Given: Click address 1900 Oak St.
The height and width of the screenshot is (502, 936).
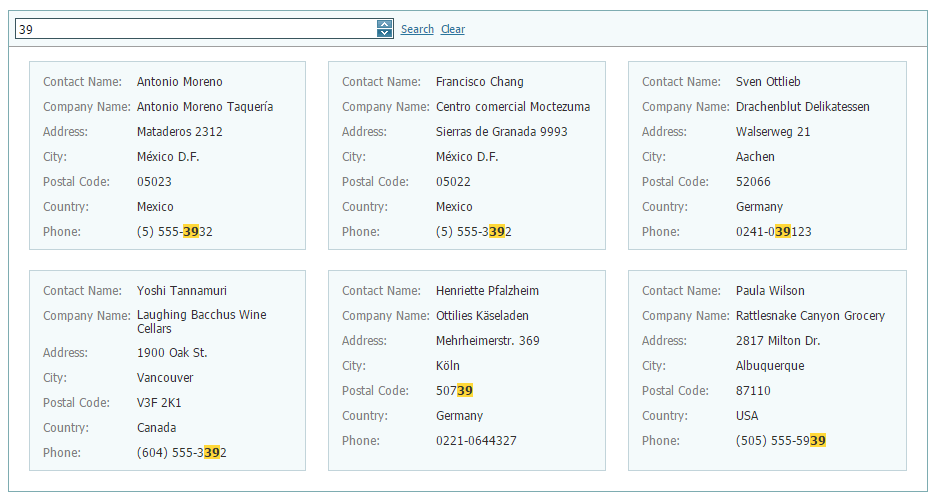Looking at the screenshot, I should pyautogui.click(x=172, y=353).
